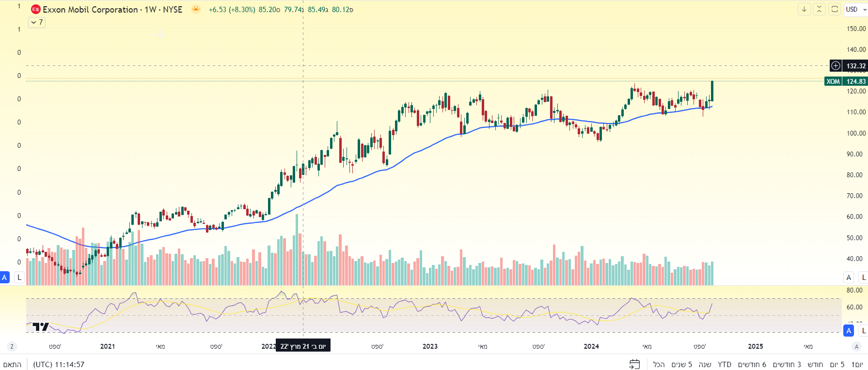Click the collapse pane arrows icon
The image size is (868, 370).
coord(819,9)
